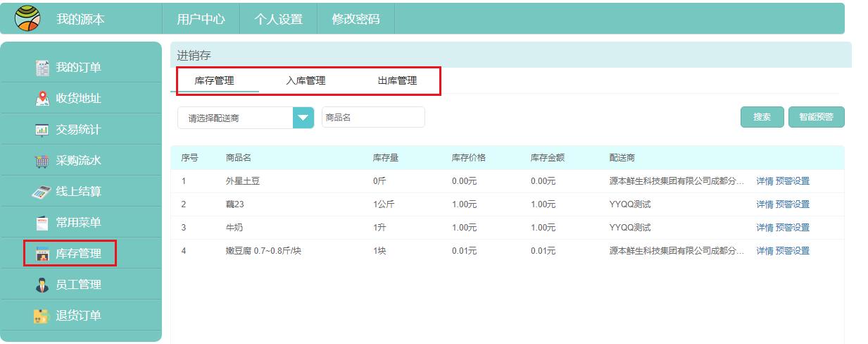Click the 常用菜单 menu icon
Screen dimensions: 868x344
pyautogui.click(x=42, y=223)
